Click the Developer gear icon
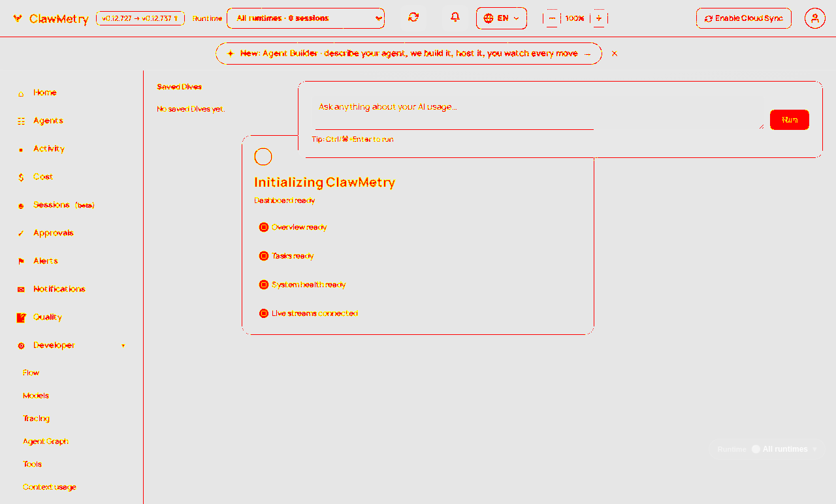Screen dimensions: 836x504 pos(21,346)
